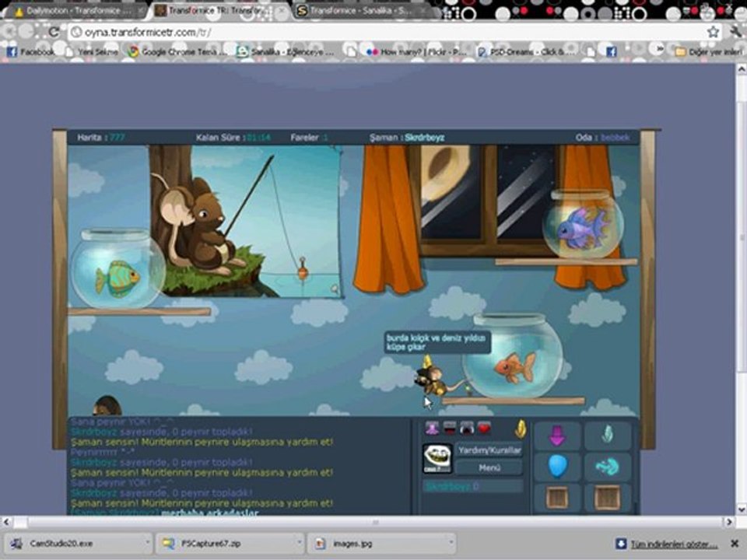Select the pale green flame shaman item
The width and height of the screenshot is (747, 560).
[607, 436]
